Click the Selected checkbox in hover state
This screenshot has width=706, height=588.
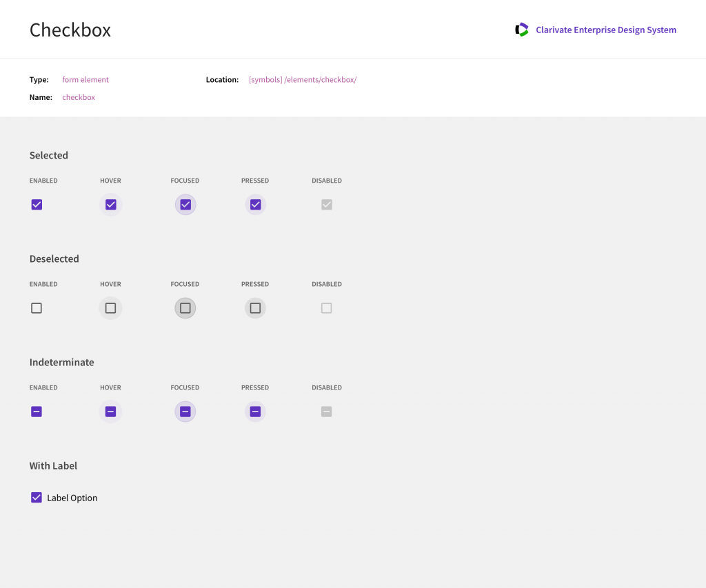pyautogui.click(x=110, y=205)
